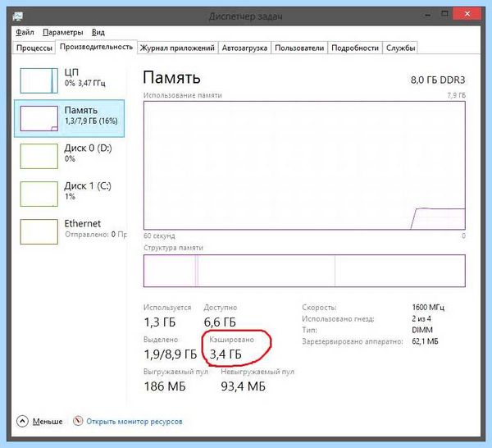Open the Подробности tab
The width and height of the screenshot is (492, 448).
click(x=355, y=48)
